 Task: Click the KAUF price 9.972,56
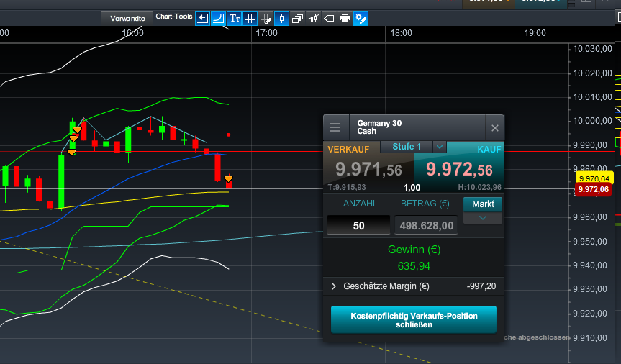(x=459, y=170)
